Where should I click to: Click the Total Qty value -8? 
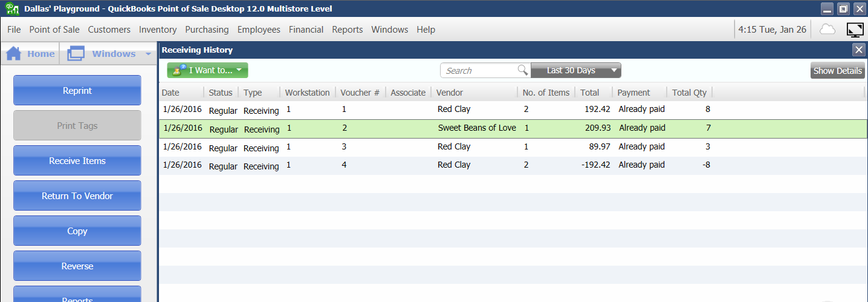click(x=706, y=165)
